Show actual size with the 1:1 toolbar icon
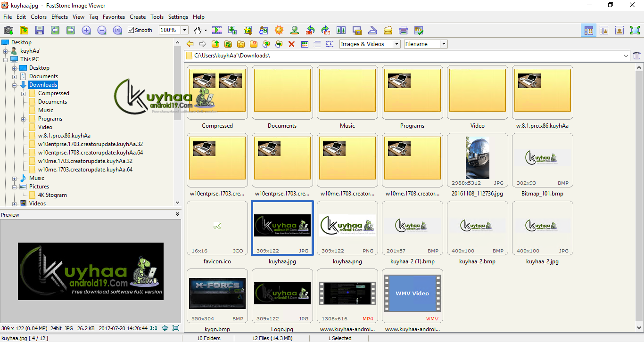Viewport: 644px width, 342px height. tap(117, 30)
